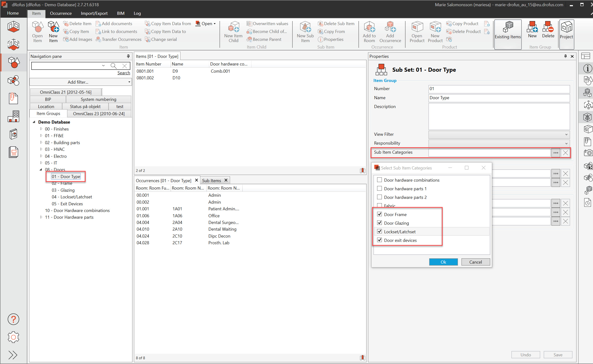Open the View Filter dropdown
The image size is (593, 364).
pyautogui.click(x=499, y=134)
